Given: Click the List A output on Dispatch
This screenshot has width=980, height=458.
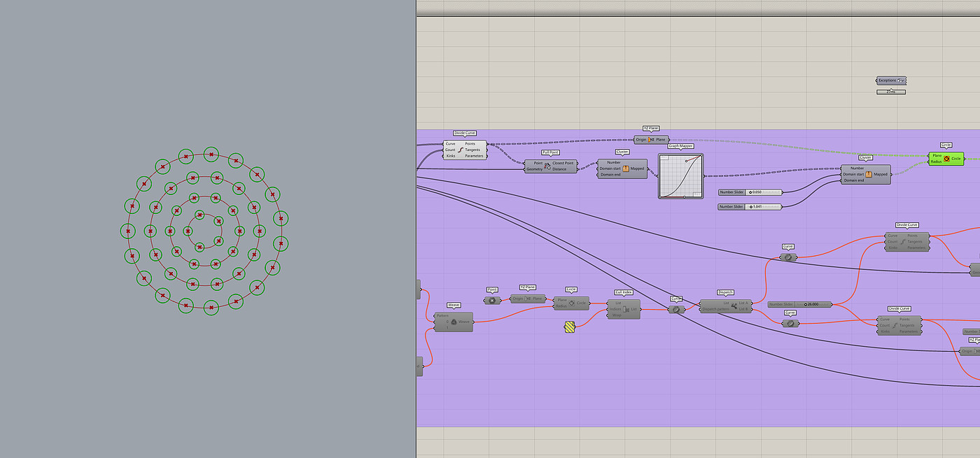Looking at the screenshot, I should click(744, 303).
